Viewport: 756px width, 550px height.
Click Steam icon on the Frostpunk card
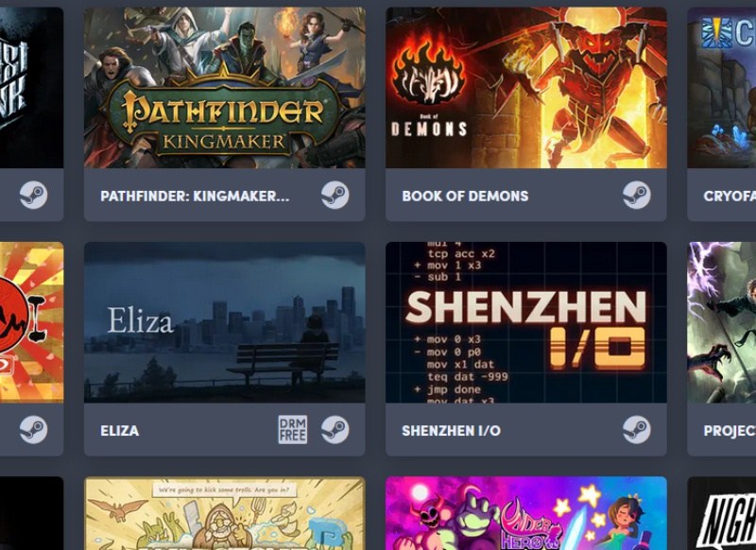[33, 196]
